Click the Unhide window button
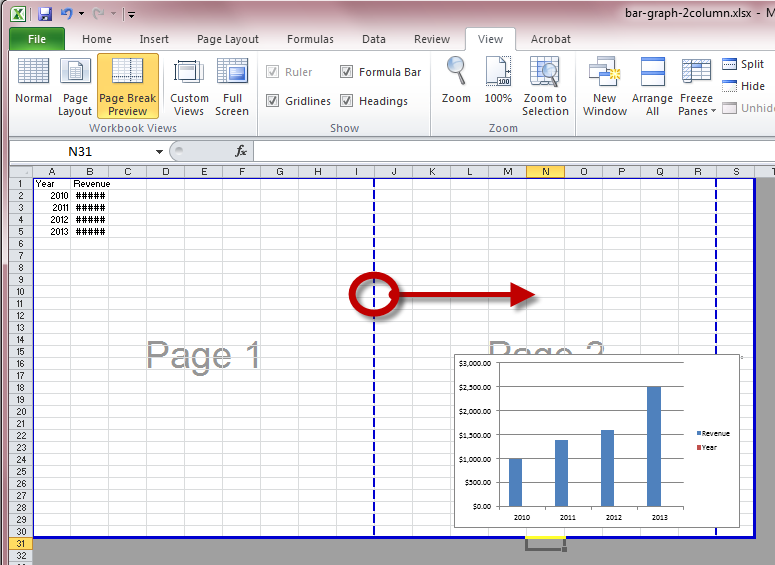Viewport: 775px width, 565px height. pyautogui.click(x=747, y=108)
